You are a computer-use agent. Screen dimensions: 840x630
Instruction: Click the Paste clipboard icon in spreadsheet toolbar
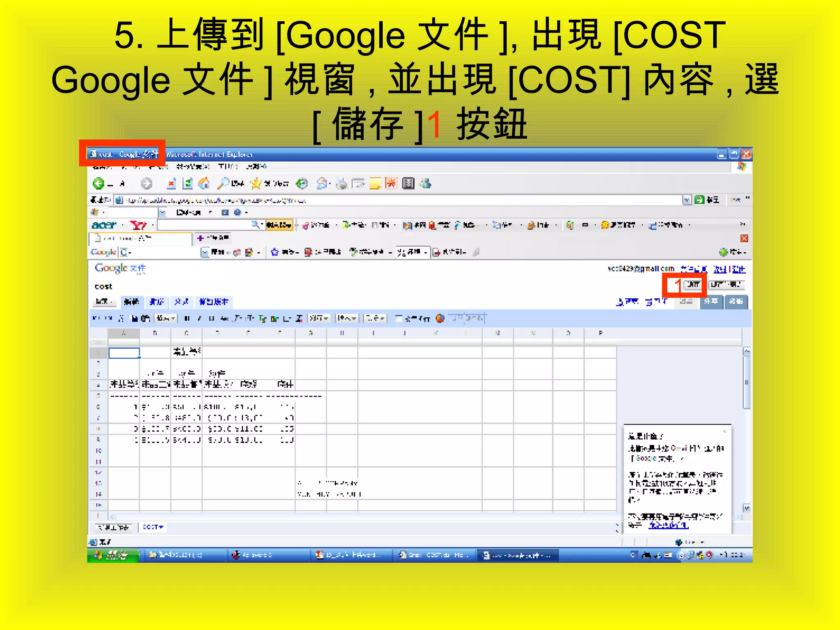pos(145,318)
